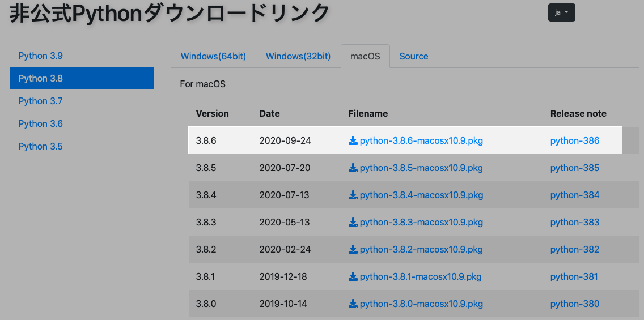Click download icon beside python-3.8.3 file
This screenshot has width=644, height=320.
pos(353,222)
